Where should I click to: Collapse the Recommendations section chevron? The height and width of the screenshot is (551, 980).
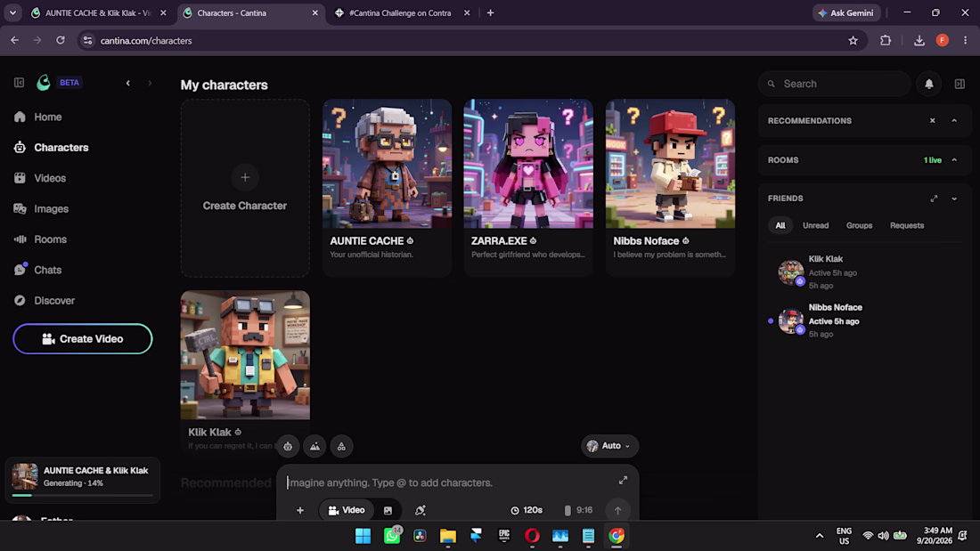[x=954, y=120]
